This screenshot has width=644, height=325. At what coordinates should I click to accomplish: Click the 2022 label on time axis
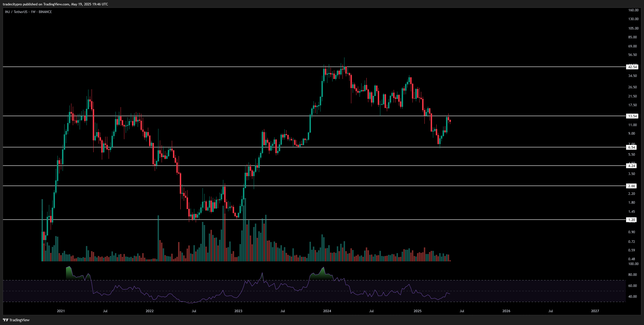coord(150,311)
